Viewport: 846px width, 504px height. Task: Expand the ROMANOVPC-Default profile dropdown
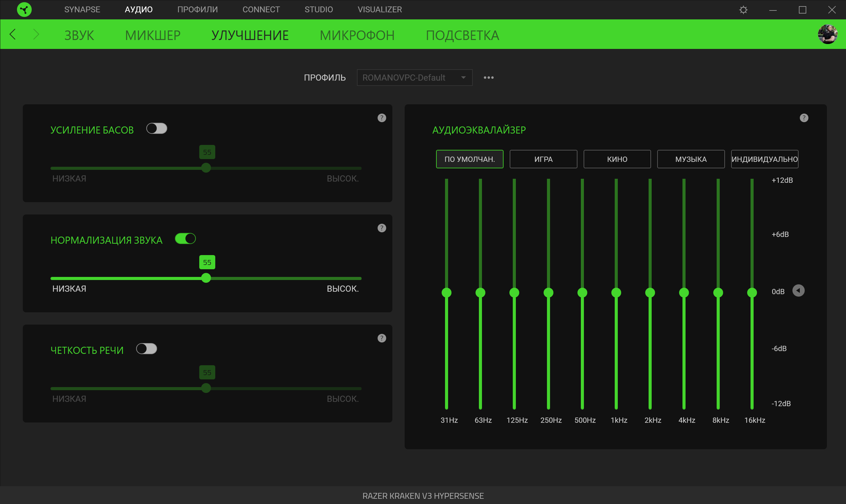coord(414,78)
